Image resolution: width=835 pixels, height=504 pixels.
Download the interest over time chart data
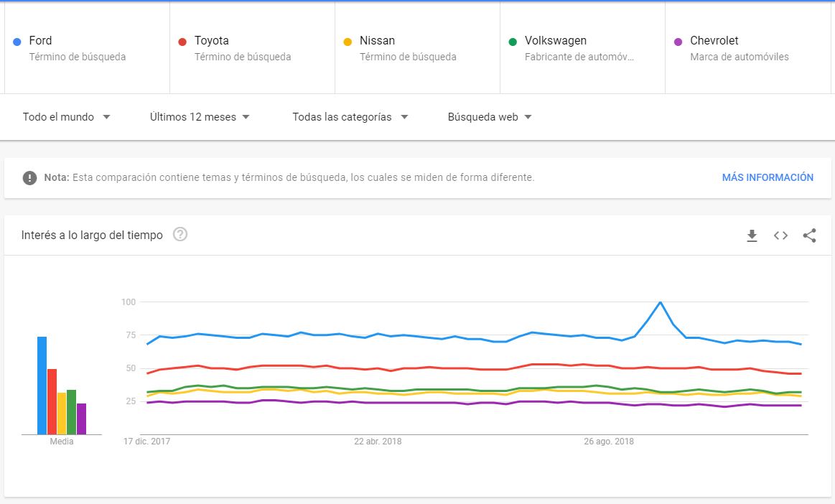[x=752, y=235]
